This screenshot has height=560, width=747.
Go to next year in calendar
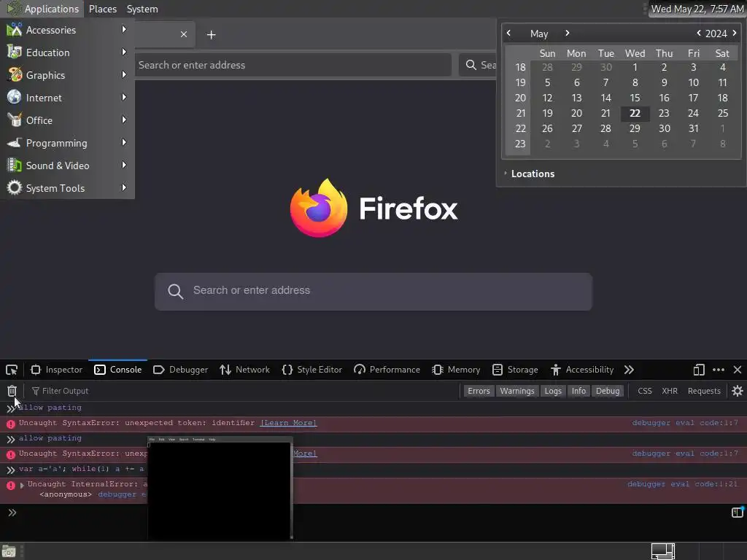pos(734,34)
